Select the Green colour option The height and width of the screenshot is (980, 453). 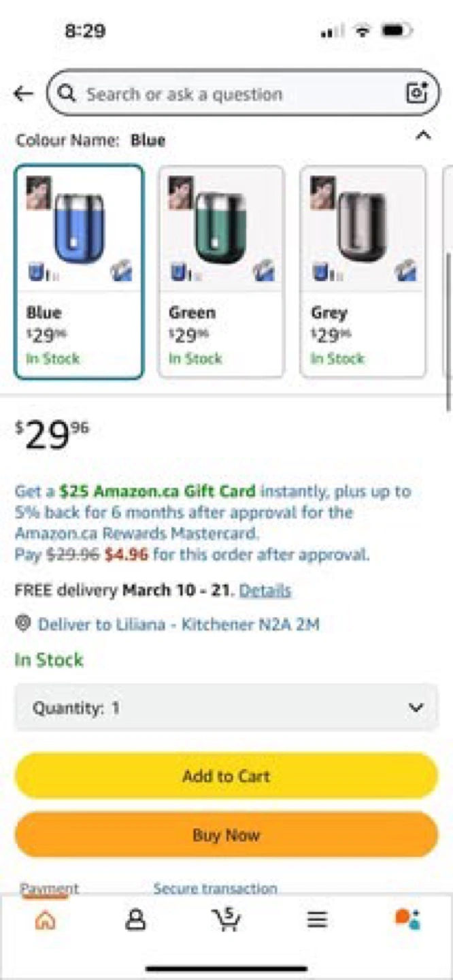coord(221,272)
